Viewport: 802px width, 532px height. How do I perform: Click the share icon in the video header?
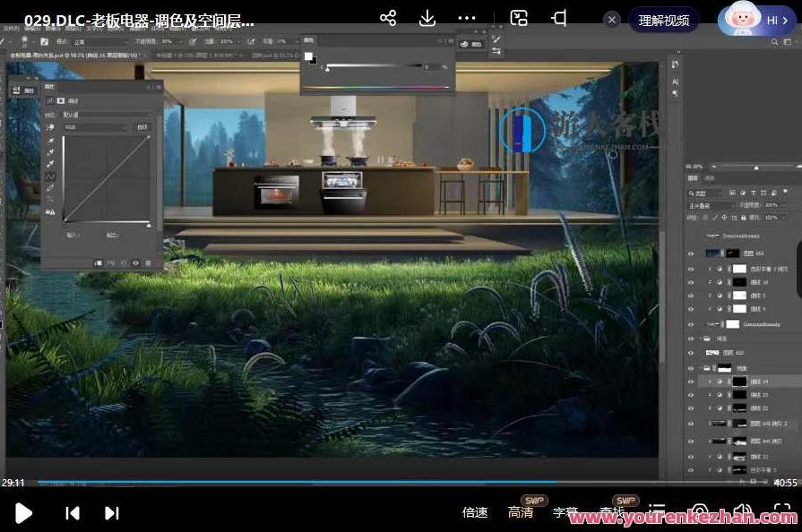click(x=388, y=19)
